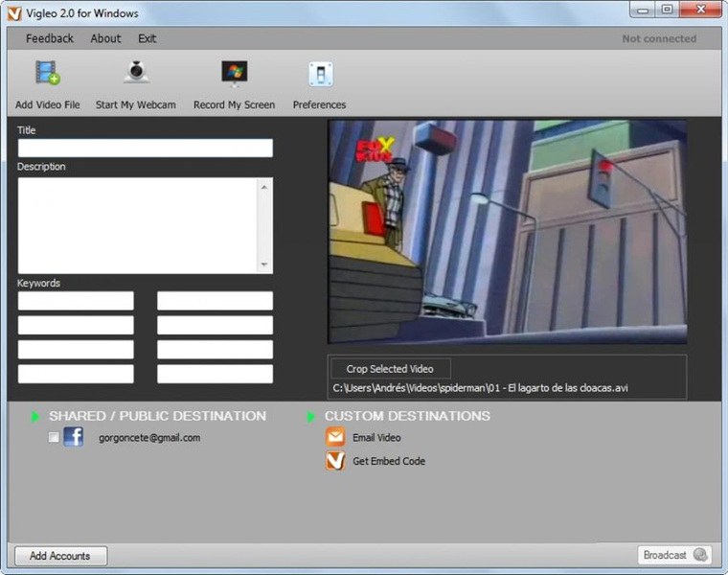This screenshot has height=575, width=728.
Task: Minimize the Vigleo window
Action: (643, 11)
